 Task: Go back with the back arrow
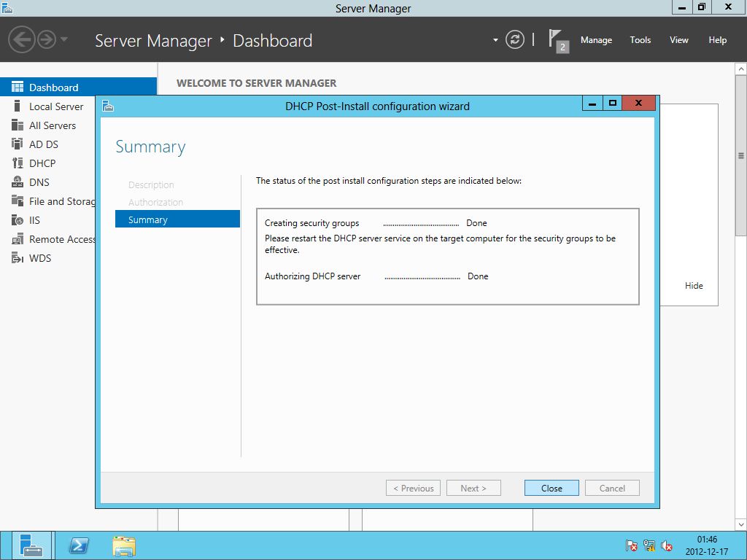pos(21,39)
